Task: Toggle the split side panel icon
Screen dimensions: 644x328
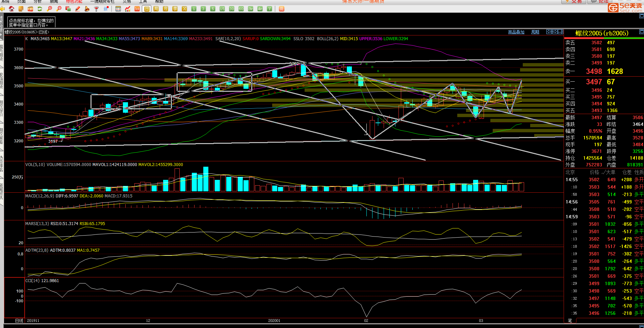Action: pyautogui.click(x=560, y=32)
